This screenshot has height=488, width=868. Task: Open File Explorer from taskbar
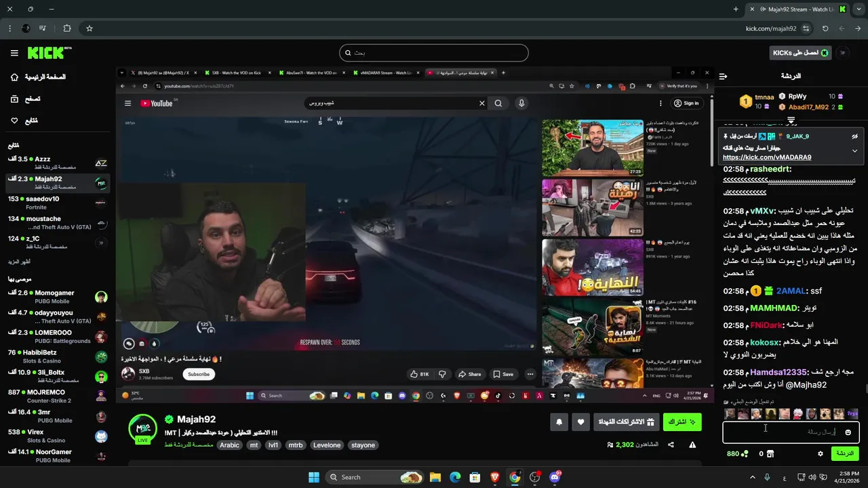tap(435, 477)
